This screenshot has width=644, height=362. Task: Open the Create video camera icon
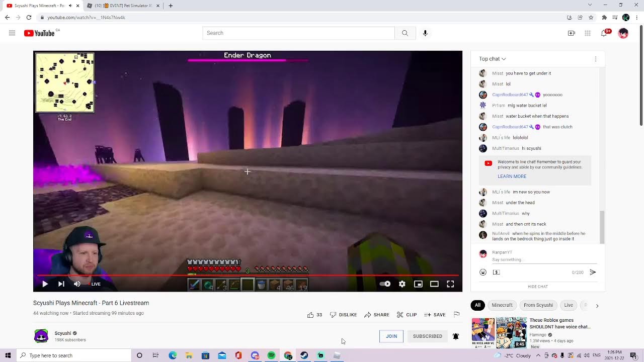tap(572, 33)
